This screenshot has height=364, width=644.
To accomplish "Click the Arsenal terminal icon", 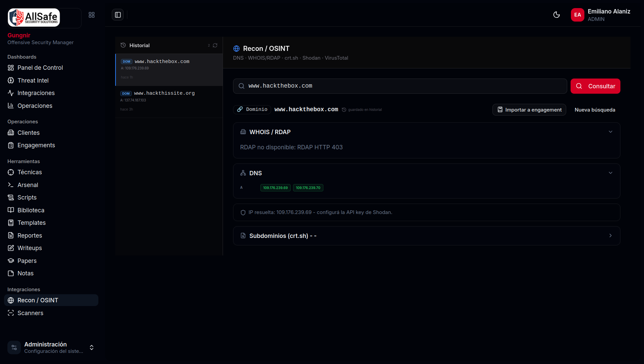I will [x=11, y=185].
